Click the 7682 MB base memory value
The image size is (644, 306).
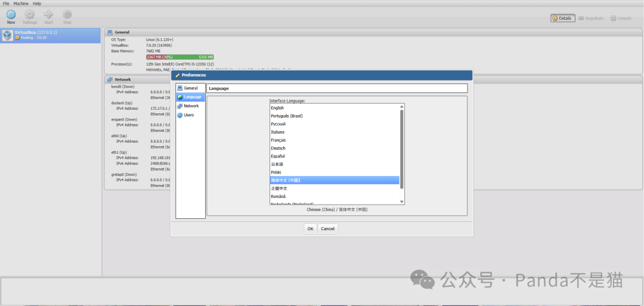[153, 51]
